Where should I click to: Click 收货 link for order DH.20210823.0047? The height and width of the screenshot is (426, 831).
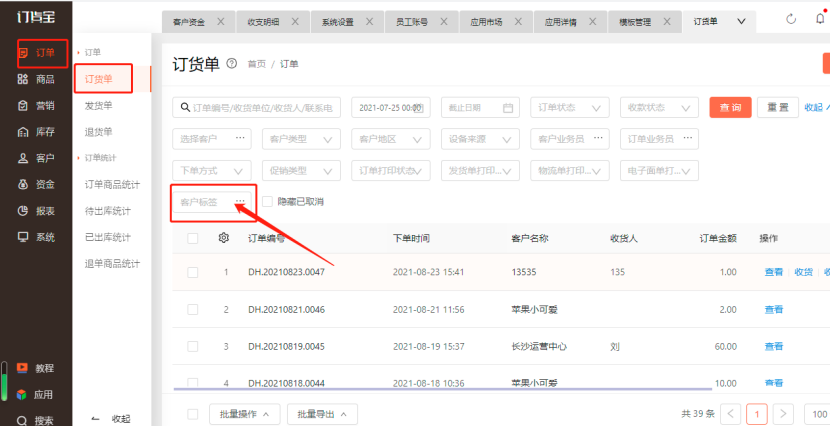click(803, 272)
